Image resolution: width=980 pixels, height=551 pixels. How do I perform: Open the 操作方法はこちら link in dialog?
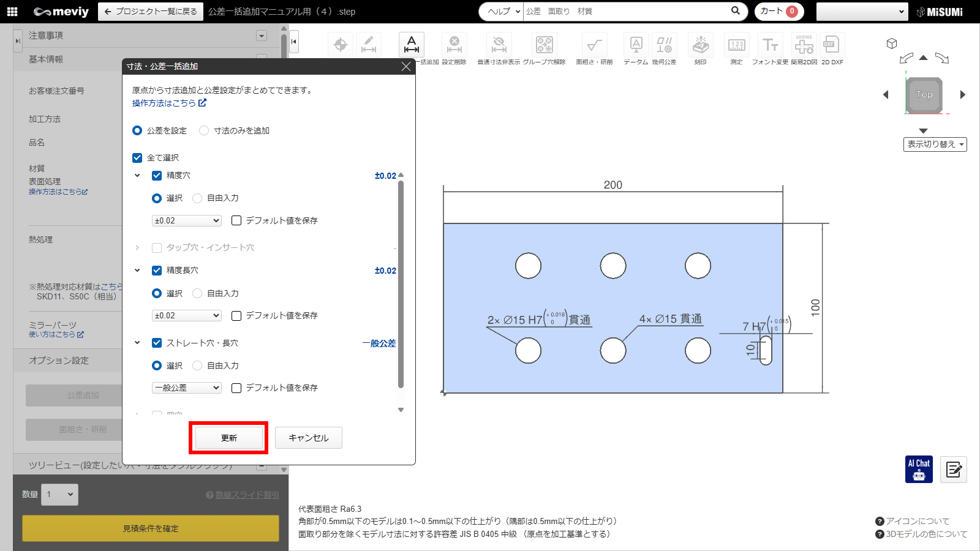tap(169, 103)
